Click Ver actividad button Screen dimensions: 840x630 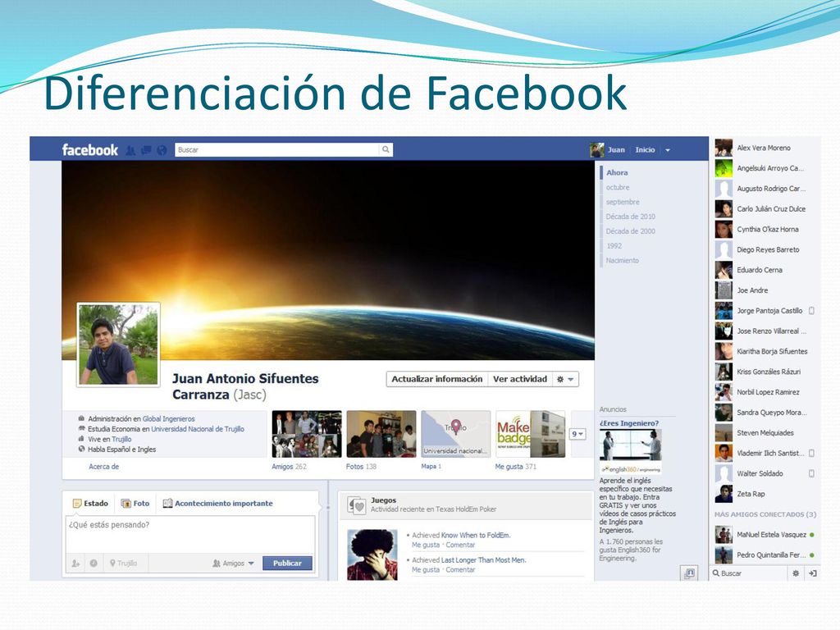pos(519,379)
